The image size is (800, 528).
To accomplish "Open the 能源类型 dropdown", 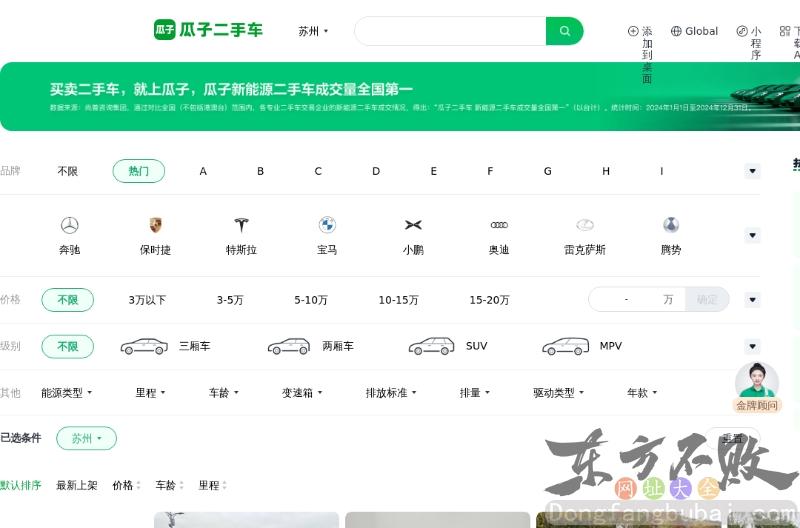I will pos(66,393).
